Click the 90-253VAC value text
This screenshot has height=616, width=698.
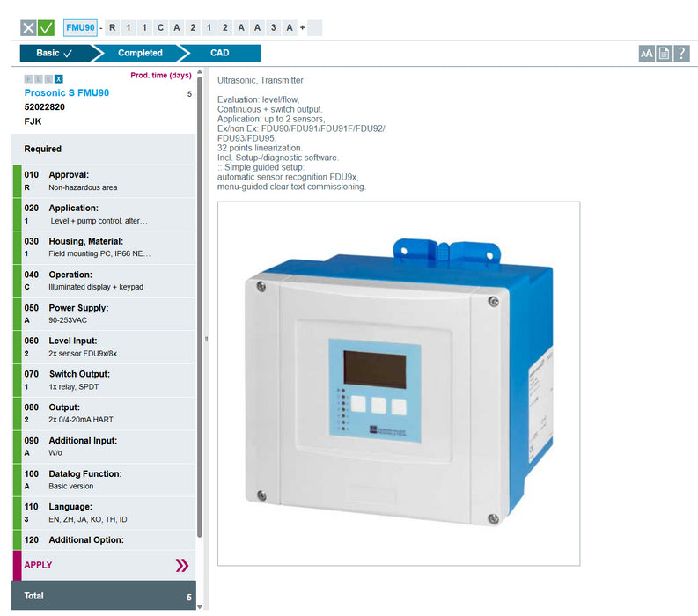[x=68, y=320]
